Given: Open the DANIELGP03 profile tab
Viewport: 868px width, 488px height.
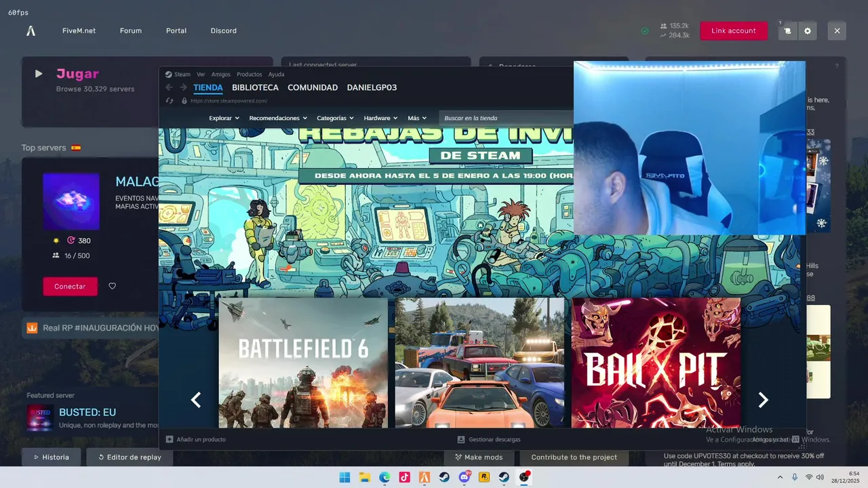Looking at the screenshot, I should 372,87.
